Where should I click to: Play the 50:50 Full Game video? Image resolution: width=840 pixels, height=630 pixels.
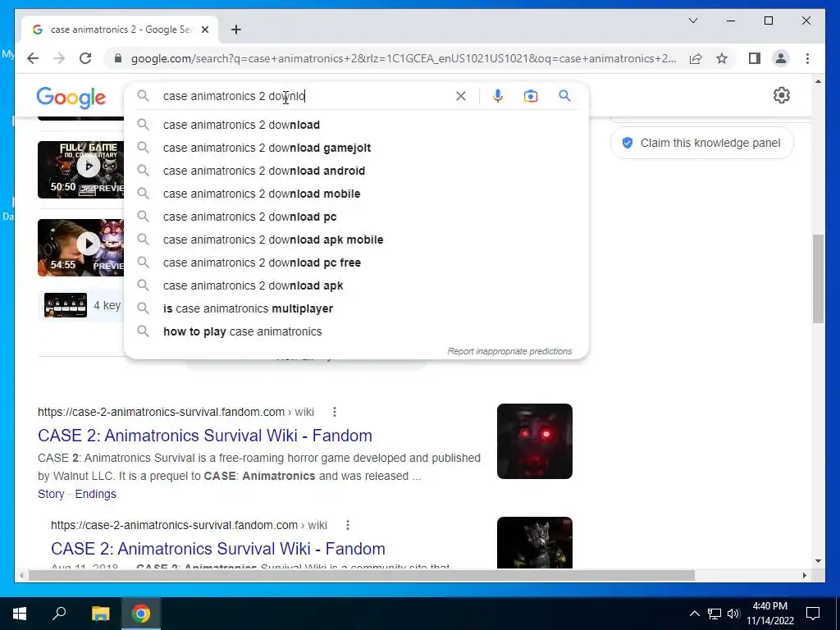pyautogui.click(x=81, y=169)
